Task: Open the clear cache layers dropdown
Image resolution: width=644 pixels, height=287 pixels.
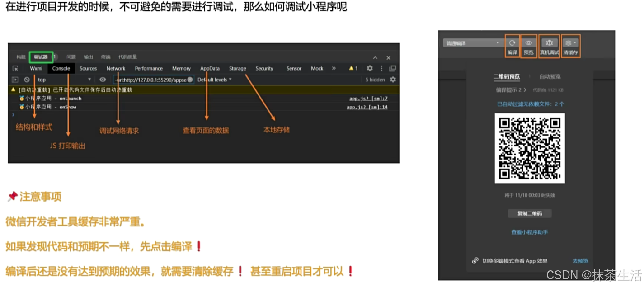Action: pos(570,43)
